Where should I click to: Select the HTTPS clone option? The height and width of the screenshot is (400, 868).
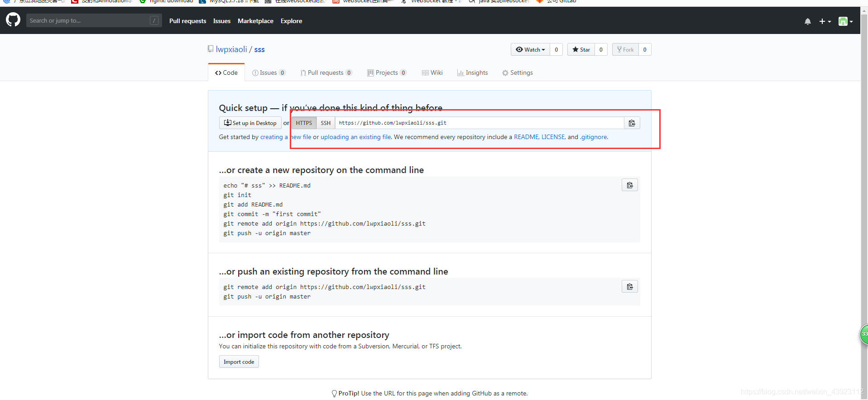304,123
